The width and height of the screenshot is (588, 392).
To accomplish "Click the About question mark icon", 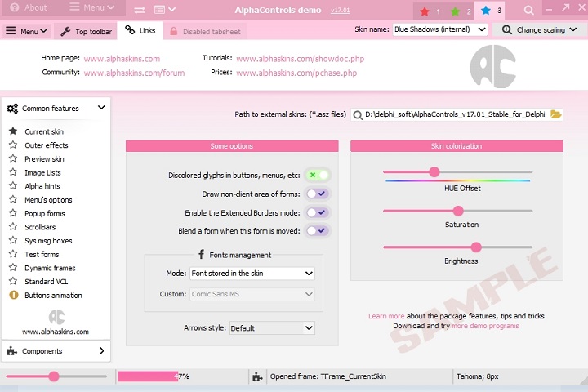I will click(14, 7).
